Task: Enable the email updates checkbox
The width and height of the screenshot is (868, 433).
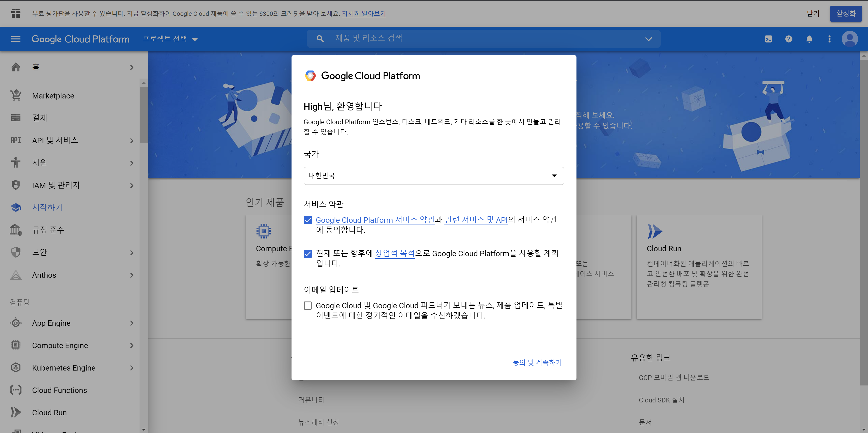Action: pos(308,306)
